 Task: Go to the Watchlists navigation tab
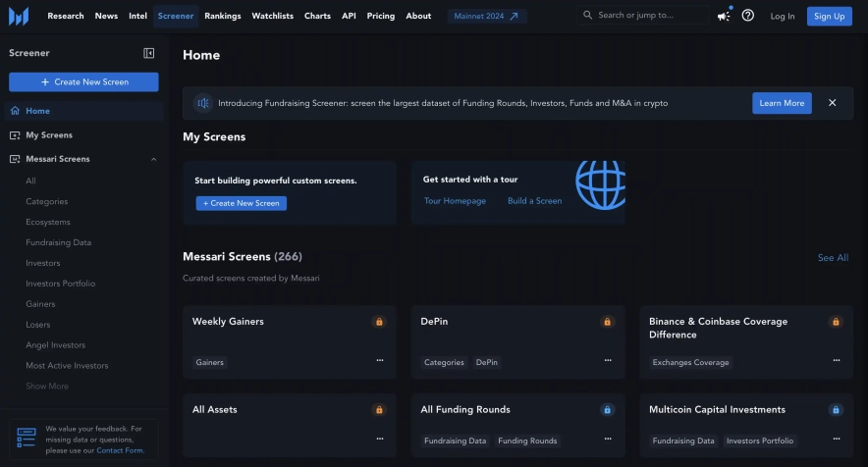(272, 16)
